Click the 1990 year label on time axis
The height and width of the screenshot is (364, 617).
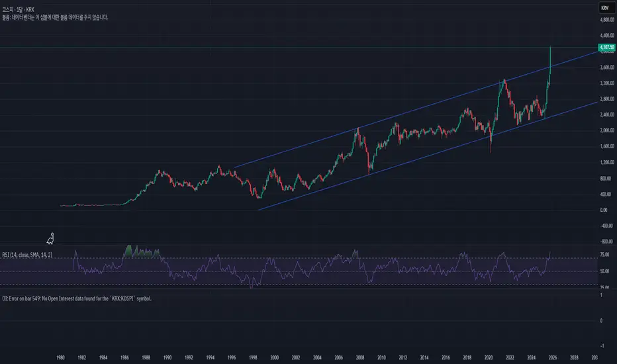click(167, 357)
